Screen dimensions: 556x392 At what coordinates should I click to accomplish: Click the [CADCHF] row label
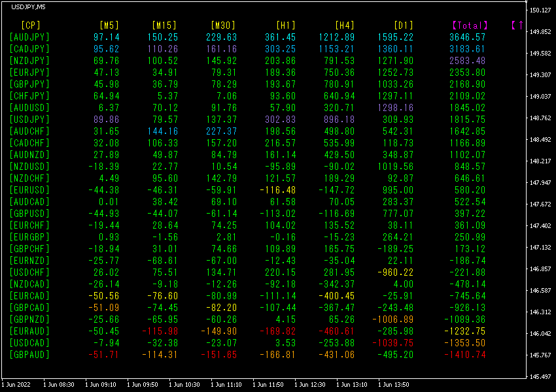29,143
